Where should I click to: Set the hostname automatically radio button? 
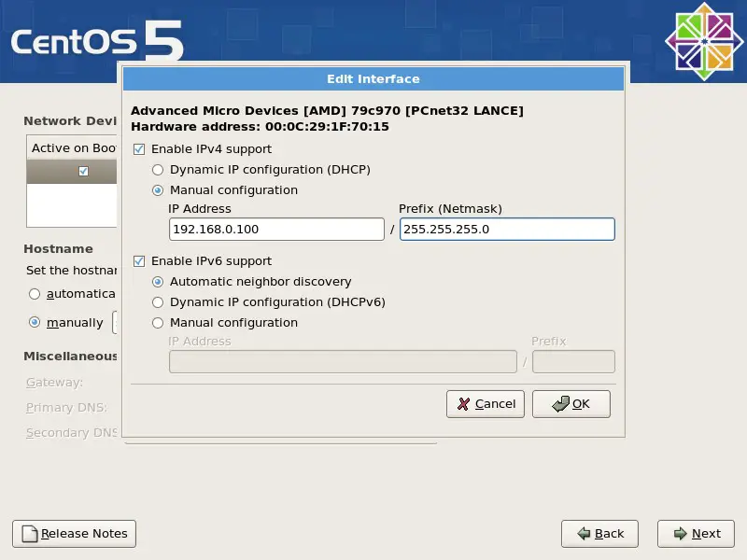click(x=35, y=294)
